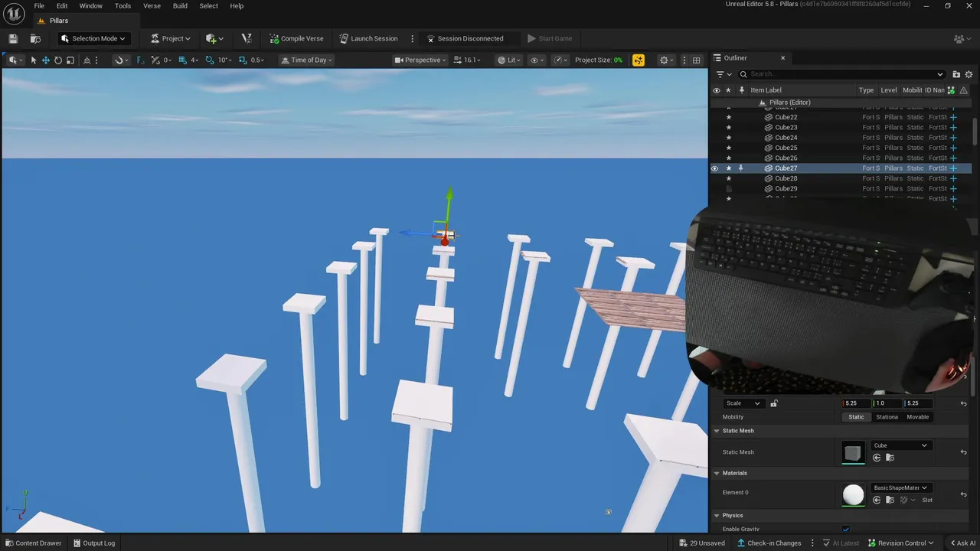Reset Element 0 material to default arrow
Image resolution: width=980 pixels, height=551 pixels.
pyautogui.click(x=963, y=494)
